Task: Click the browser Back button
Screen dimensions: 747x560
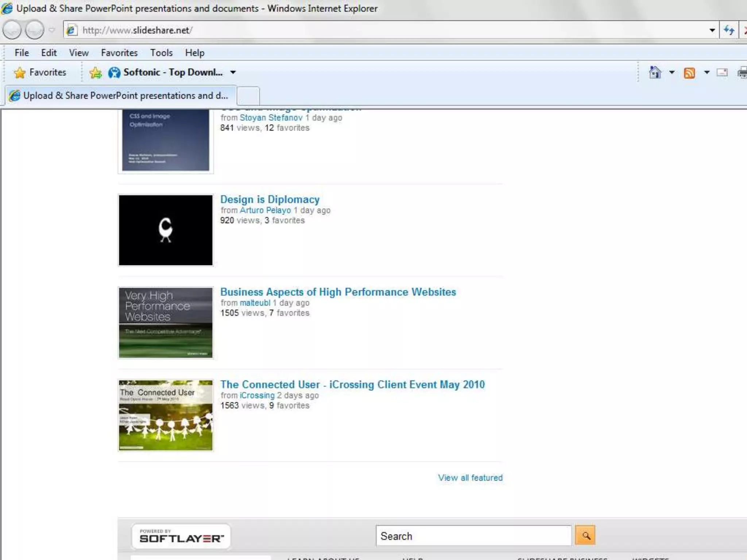Action: (12, 30)
